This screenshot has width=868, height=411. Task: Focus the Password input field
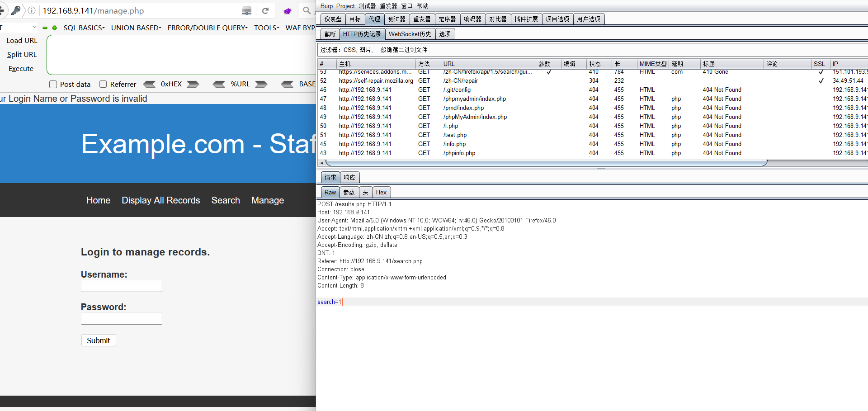122,318
